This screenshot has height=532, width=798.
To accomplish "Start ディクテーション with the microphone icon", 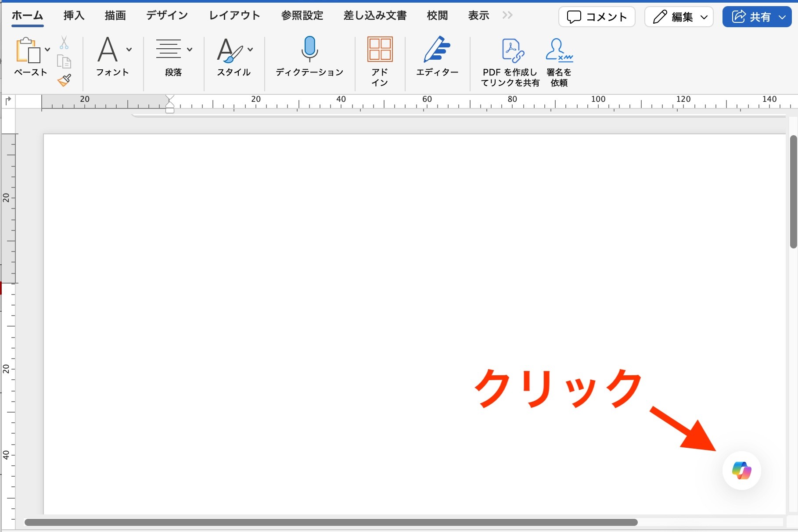I will pos(309,49).
